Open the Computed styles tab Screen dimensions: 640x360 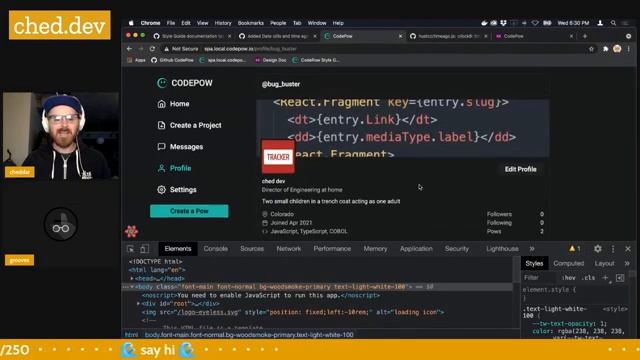[569, 263]
